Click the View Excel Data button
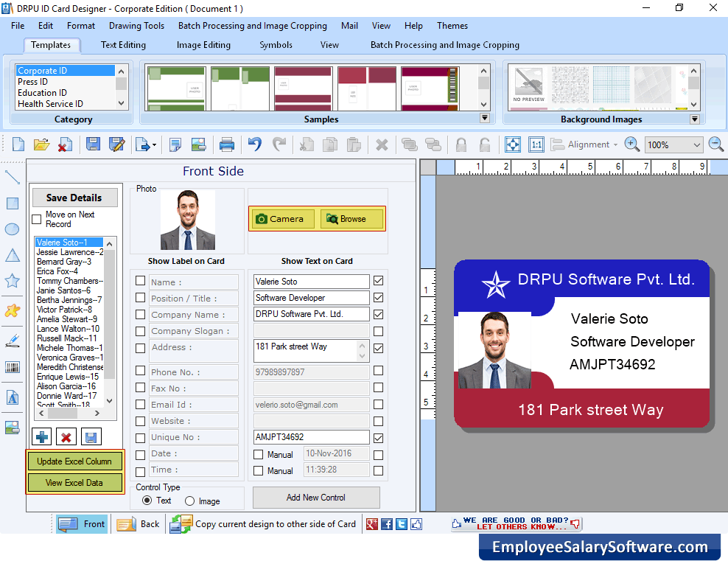Screen dimensions: 728x561 (x=74, y=483)
